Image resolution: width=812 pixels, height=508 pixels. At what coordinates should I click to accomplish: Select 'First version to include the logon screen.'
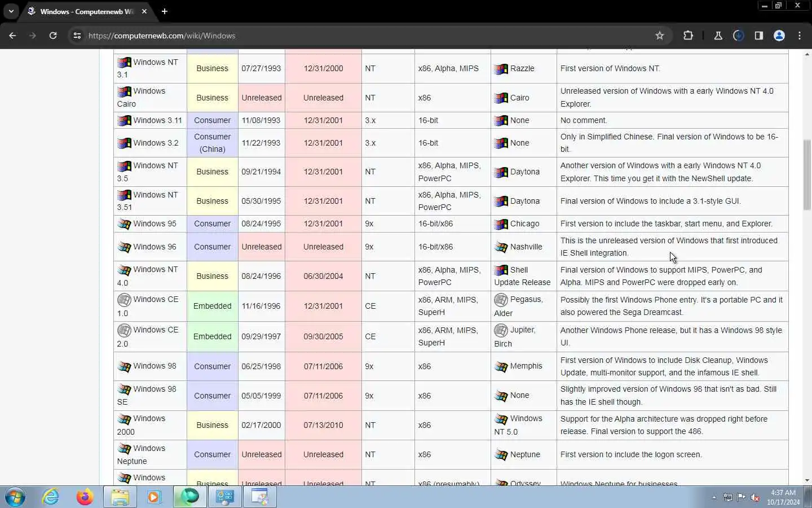631,454
